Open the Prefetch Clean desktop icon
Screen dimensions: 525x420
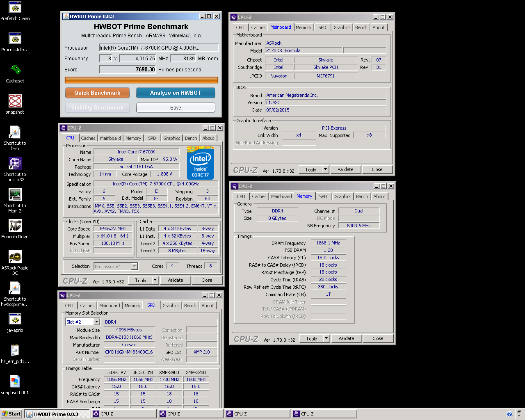[x=15, y=11]
